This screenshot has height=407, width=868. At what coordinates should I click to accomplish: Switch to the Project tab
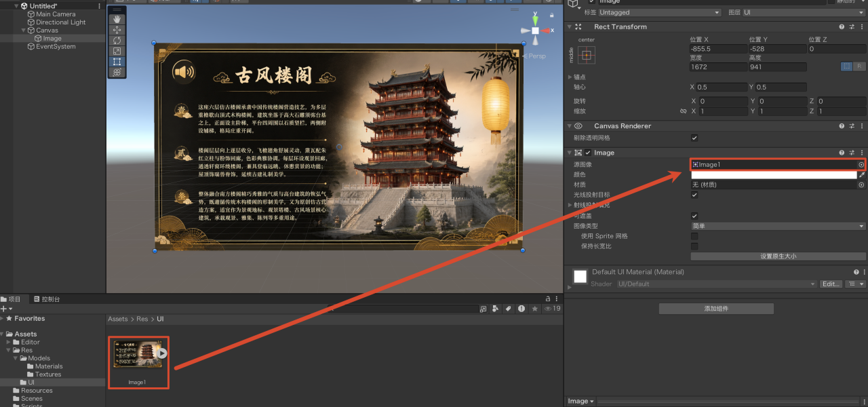click(11, 299)
